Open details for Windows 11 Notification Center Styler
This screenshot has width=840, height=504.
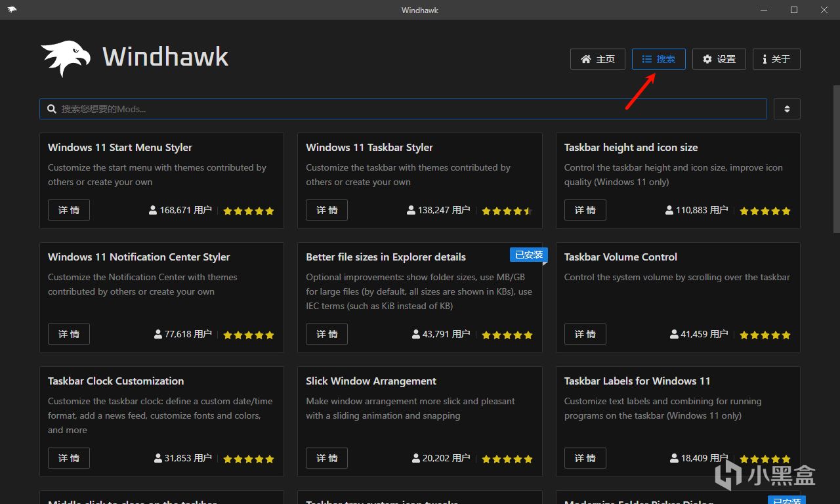[69, 334]
